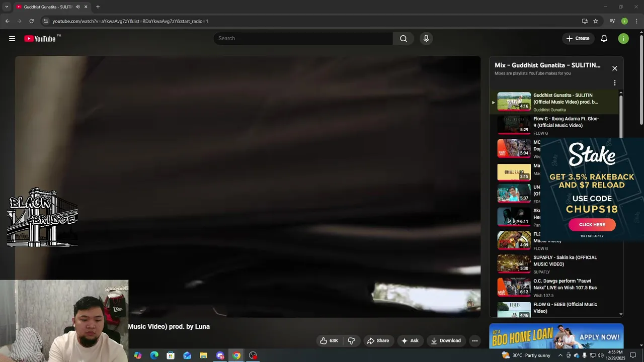Open the YouTube account avatar menu

click(x=623, y=39)
